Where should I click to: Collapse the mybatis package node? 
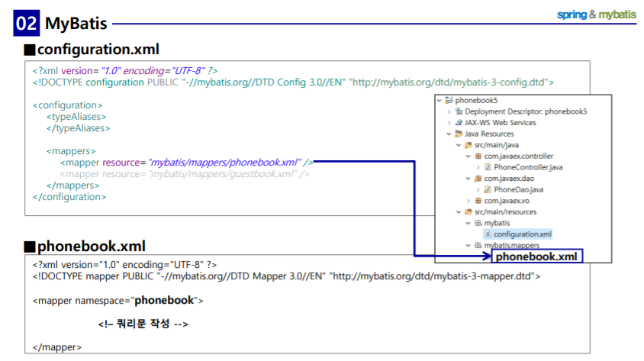pyautogui.click(x=469, y=223)
